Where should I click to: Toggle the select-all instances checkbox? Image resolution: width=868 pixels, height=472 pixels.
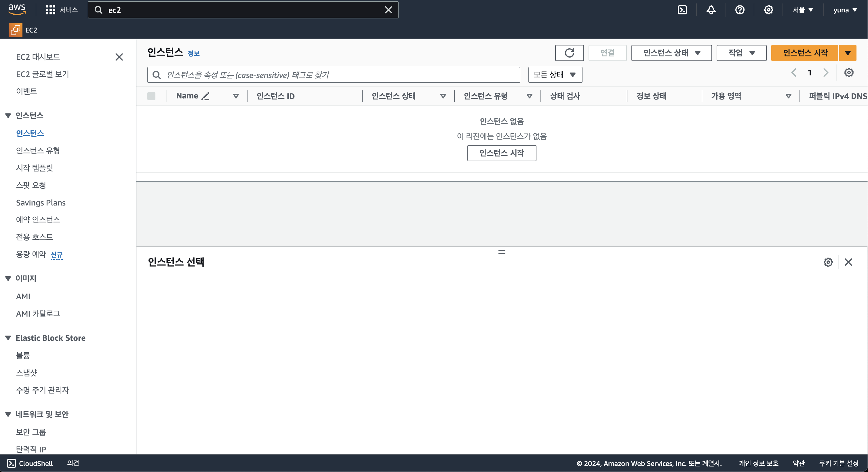point(151,96)
